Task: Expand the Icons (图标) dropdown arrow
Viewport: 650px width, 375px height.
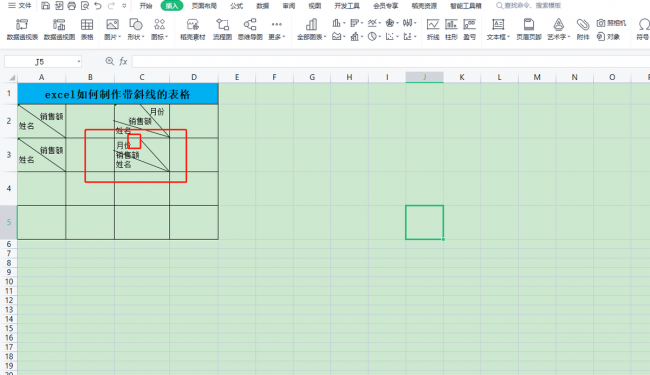Action: [x=167, y=37]
